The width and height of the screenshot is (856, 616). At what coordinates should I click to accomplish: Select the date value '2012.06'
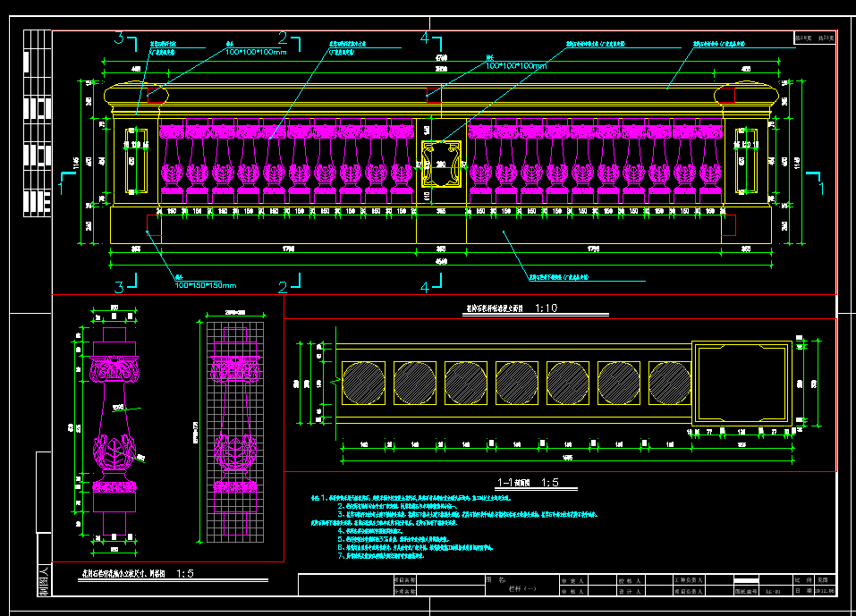825,591
